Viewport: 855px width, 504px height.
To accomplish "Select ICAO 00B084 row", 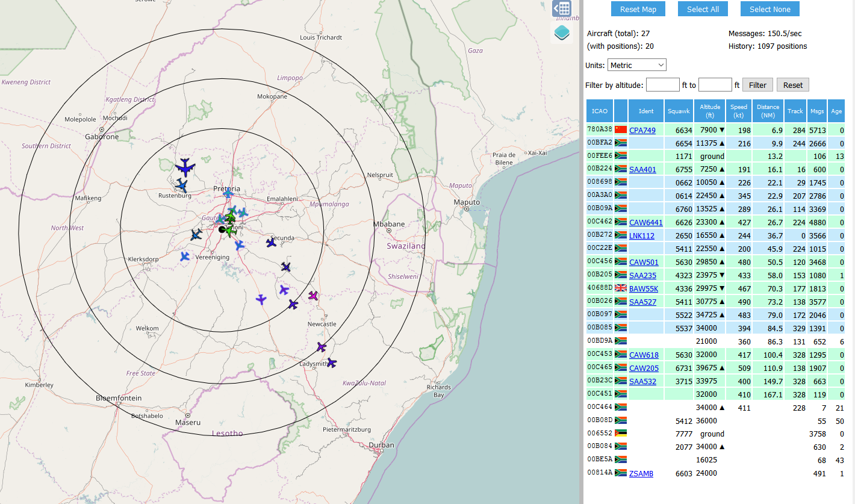I will pyautogui.click(x=715, y=447).
